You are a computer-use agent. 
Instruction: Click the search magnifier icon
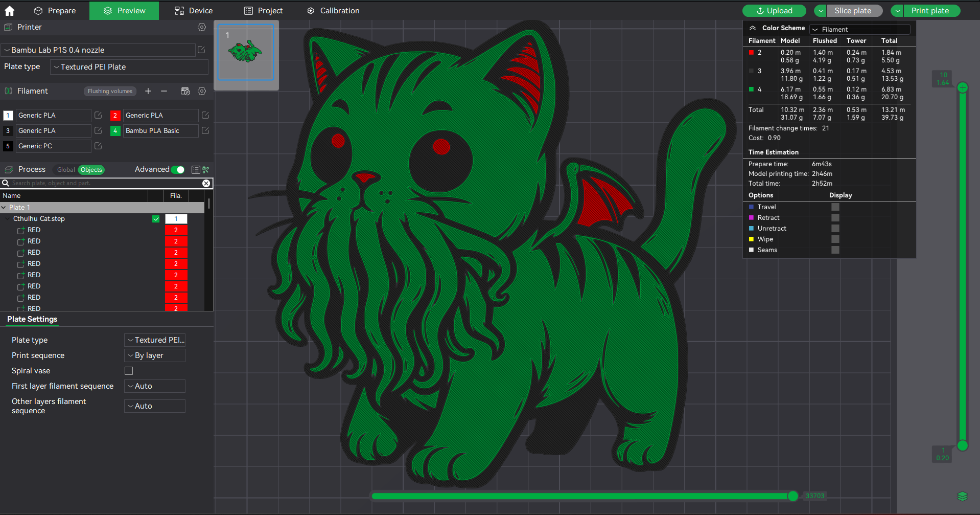click(6, 183)
